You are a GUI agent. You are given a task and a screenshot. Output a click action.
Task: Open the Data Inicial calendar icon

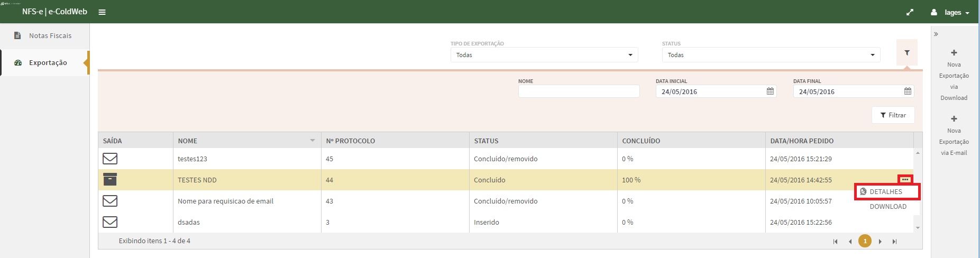click(771, 91)
